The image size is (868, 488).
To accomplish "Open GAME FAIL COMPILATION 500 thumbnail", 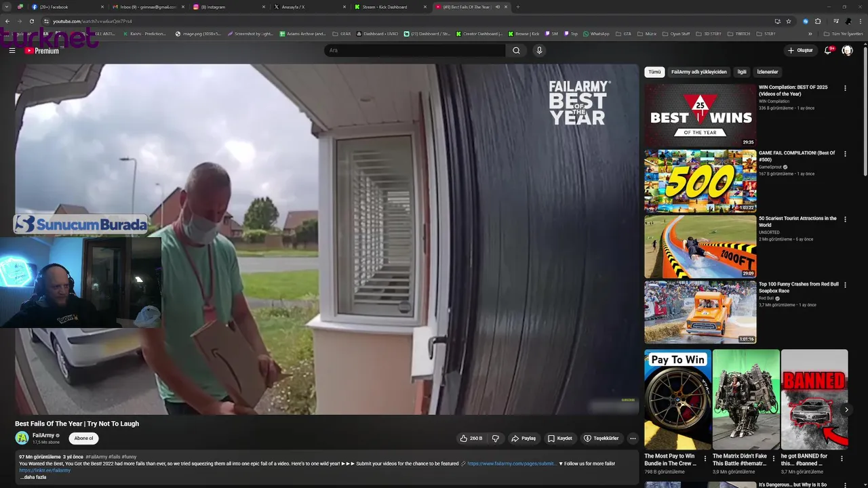I will (x=700, y=181).
